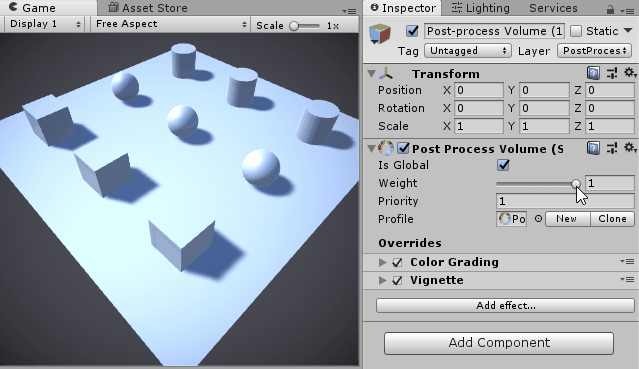Disable the Post Process Volume component checkbox
Screen dimensions: 639x369
[403, 148]
